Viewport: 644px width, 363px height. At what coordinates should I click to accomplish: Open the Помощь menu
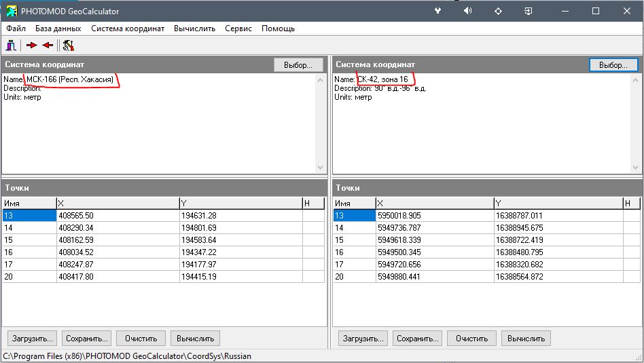click(278, 28)
